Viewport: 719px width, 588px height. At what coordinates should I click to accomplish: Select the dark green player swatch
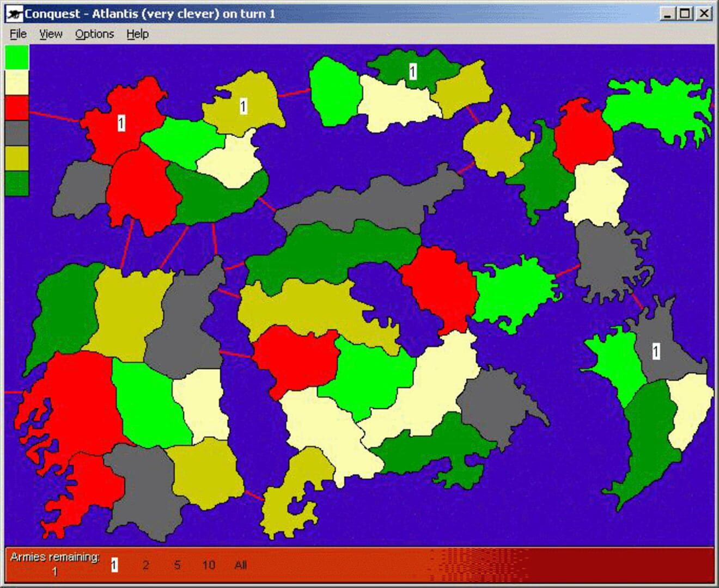click(x=16, y=183)
